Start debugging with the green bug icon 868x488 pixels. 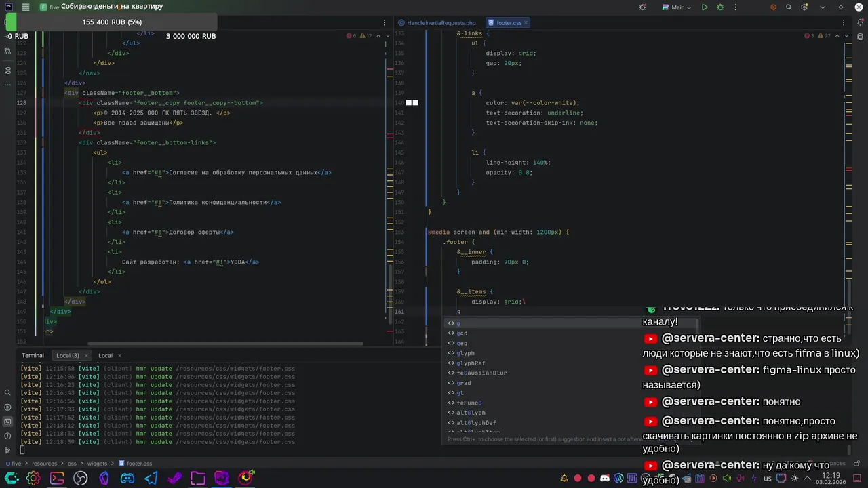[720, 7]
